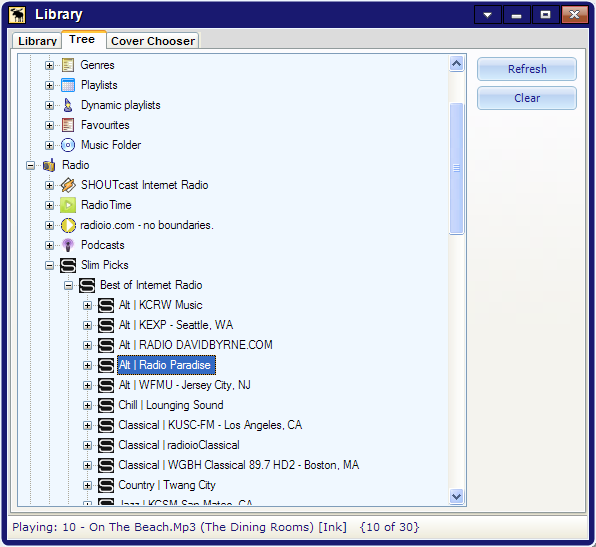Viewport: 596px width, 547px height.
Task: Click the Podcasts purple icon
Action: [x=68, y=245]
